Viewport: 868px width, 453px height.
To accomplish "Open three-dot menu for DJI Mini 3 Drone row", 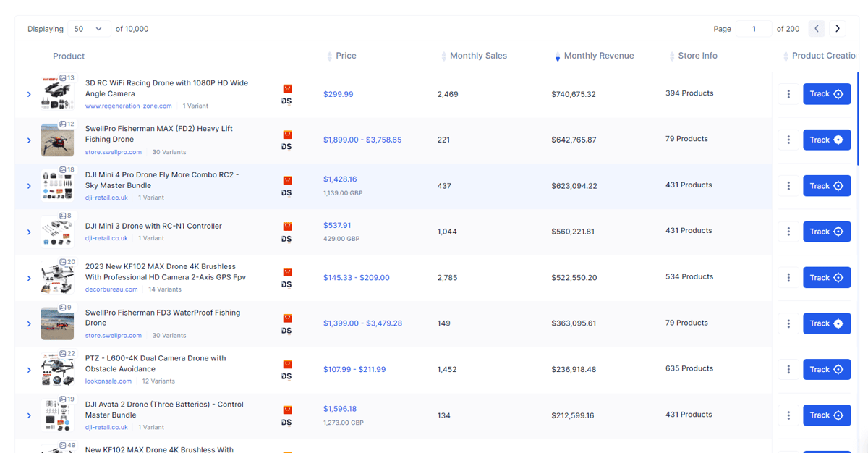I will tap(788, 232).
